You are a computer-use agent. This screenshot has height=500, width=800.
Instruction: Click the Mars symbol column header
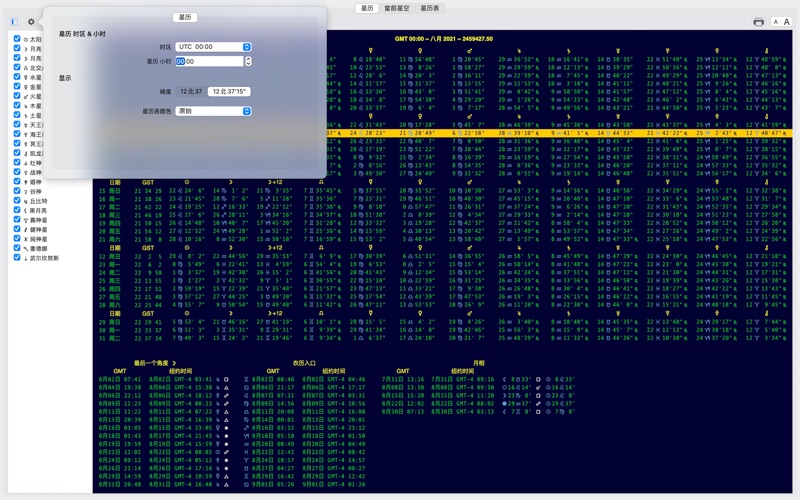pyautogui.click(x=469, y=49)
